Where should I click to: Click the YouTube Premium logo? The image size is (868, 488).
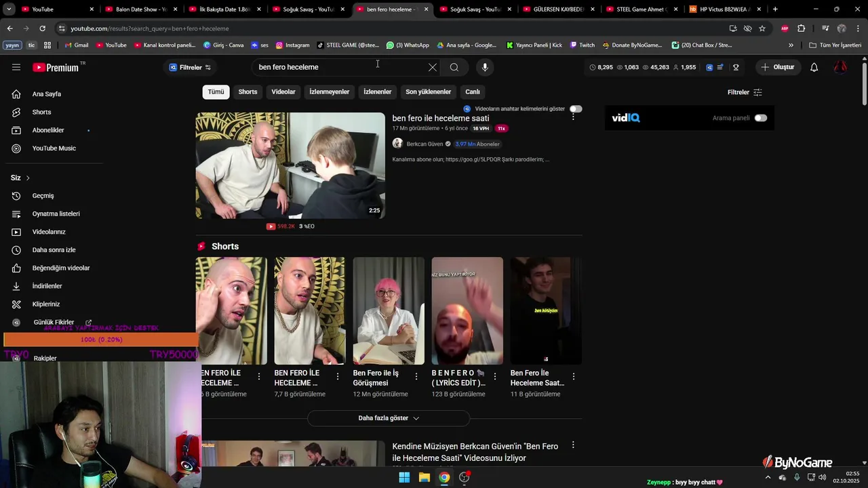pos(56,67)
